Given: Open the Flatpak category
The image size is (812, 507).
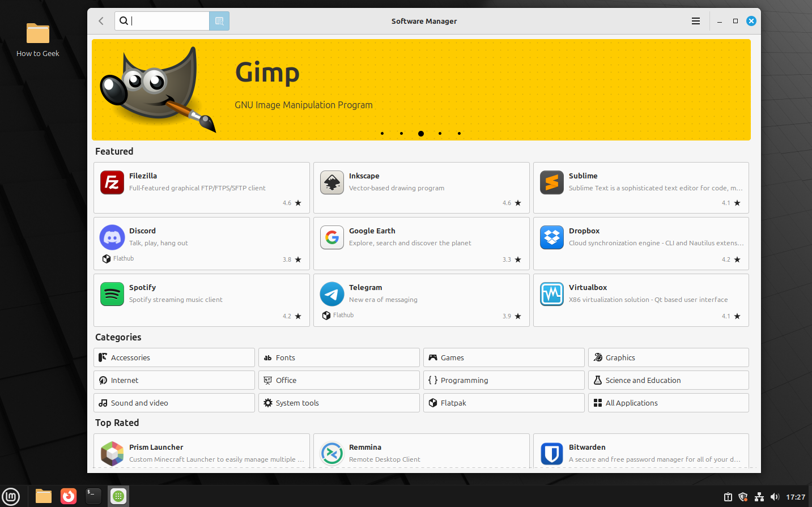Looking at the screenshot, I should point(504,403).
